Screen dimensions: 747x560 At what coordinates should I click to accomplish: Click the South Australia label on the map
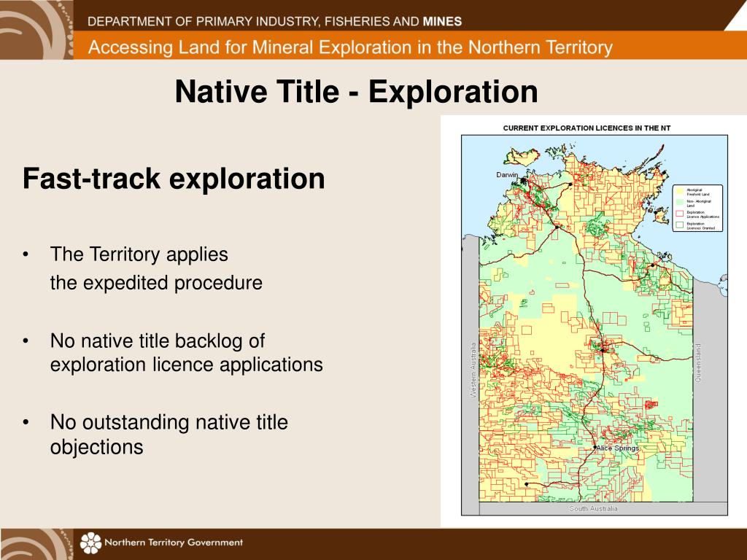593,508
